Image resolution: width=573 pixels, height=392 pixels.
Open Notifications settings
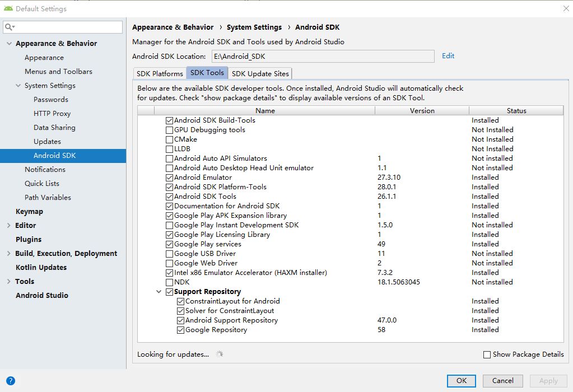(x=45, y=170)
